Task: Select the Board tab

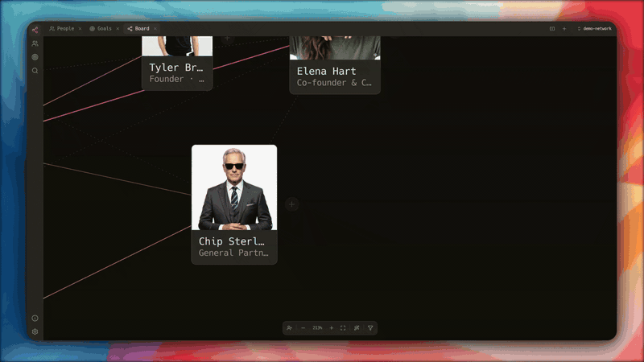Action: point(138,29)
